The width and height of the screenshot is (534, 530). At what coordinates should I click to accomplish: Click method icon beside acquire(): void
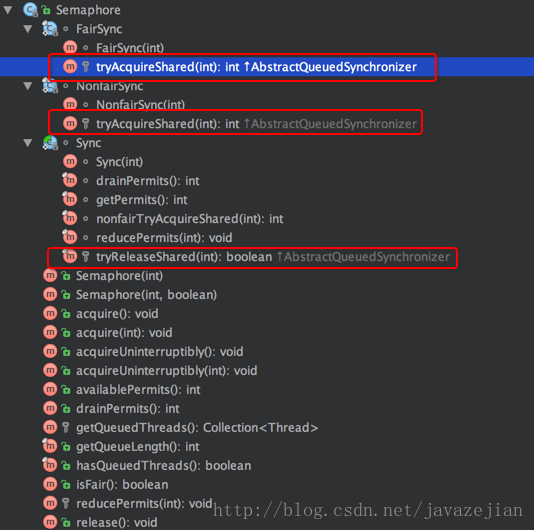[x=50, y=313]
